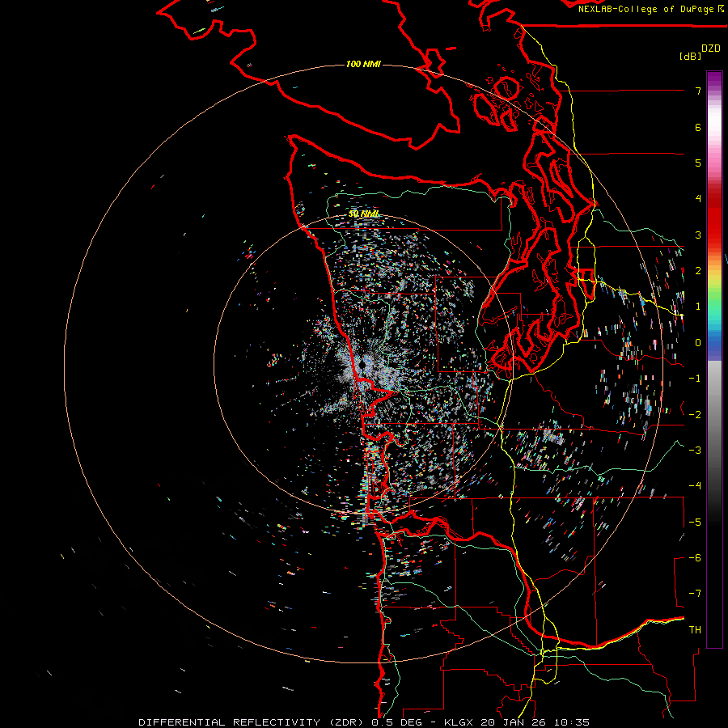Screen dimensions: 728x728
Task: Select the 4 value on the color scale
Action: point(698,199)
